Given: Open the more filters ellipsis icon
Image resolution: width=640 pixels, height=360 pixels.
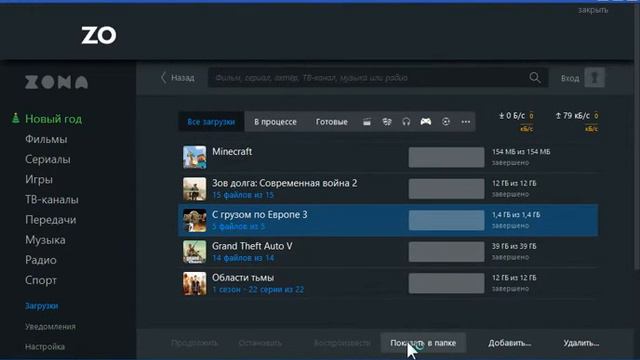Looking at the screenshot, I should 466,122.
